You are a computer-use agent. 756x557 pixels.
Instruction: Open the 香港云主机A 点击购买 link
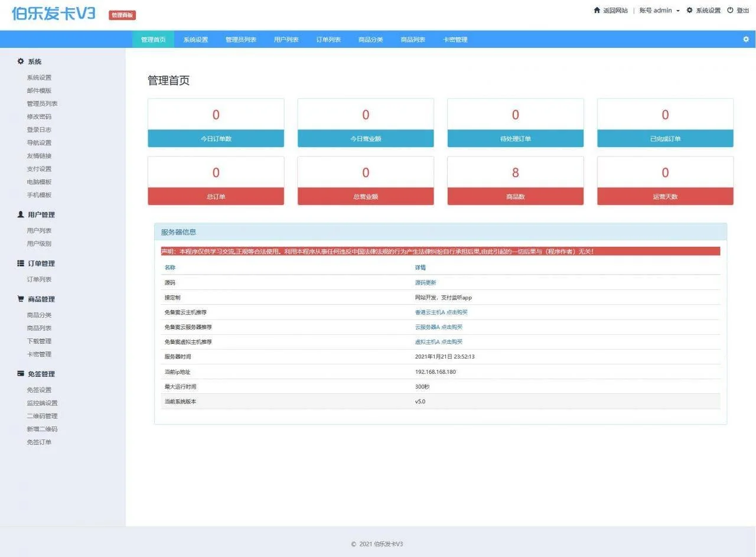[441, 312]
